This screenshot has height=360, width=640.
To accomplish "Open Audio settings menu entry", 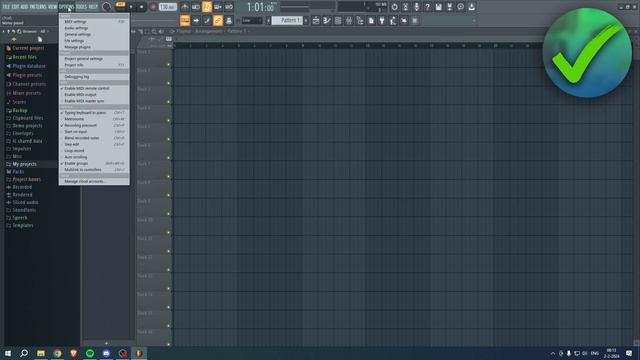I will click(x=94, y=28).
